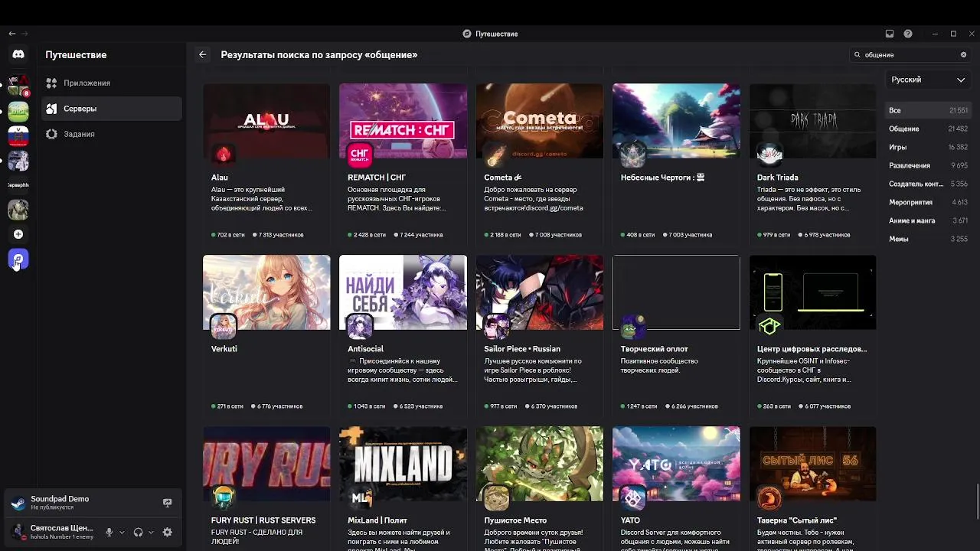Open the green landscape server icon
980x551 pixels.
(x=18, y=111)
